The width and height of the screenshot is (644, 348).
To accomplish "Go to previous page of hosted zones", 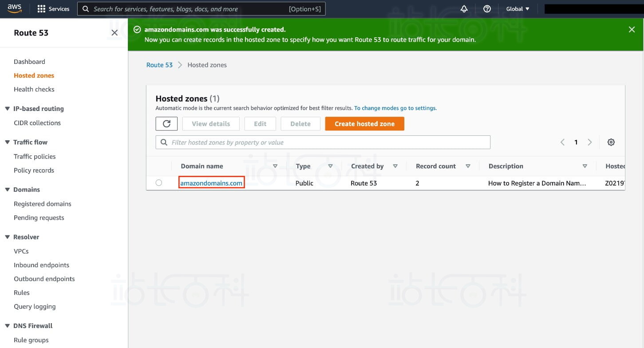I will coord(562,142).
